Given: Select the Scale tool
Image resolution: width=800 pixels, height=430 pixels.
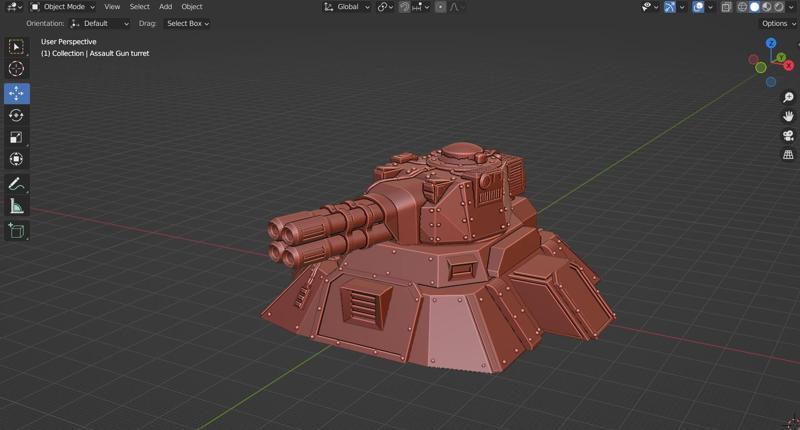Looking at the screenshot, I should 16,137.
